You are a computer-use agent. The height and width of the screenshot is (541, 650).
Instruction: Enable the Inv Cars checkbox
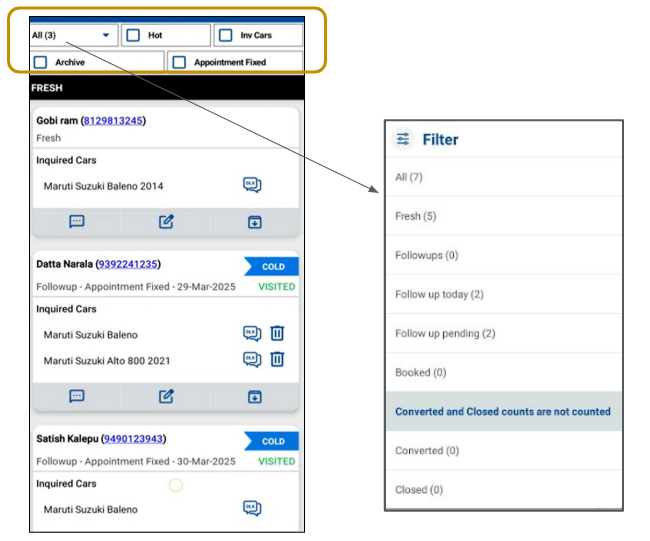tap(226, 35)
